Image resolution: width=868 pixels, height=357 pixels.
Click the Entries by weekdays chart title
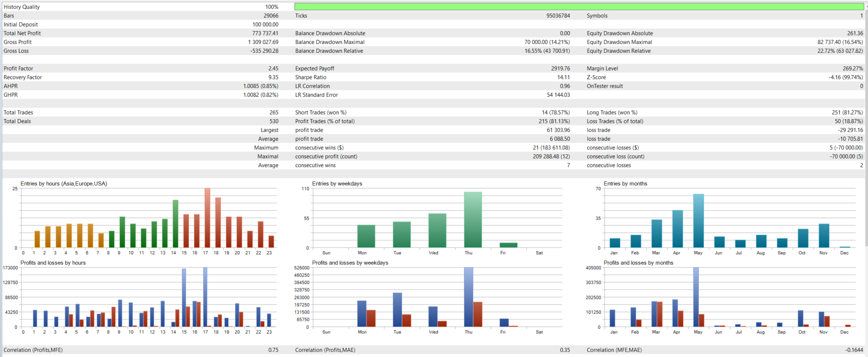pyautogui.click(x=337, y=184)
